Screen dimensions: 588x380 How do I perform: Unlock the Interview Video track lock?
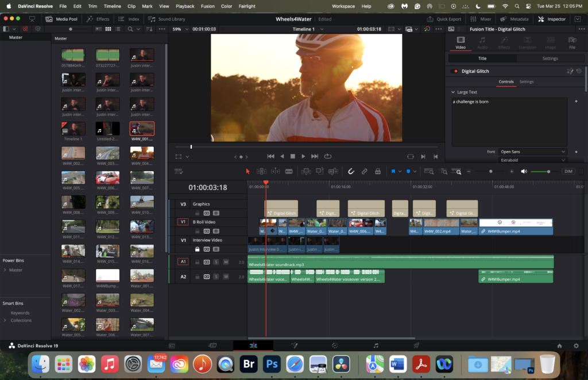click(197, 249)
